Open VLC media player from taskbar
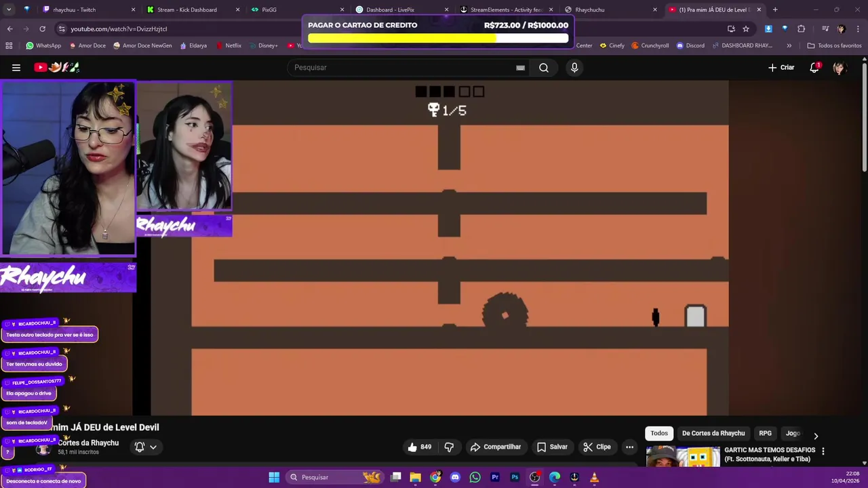 click(x=594, y=477)
